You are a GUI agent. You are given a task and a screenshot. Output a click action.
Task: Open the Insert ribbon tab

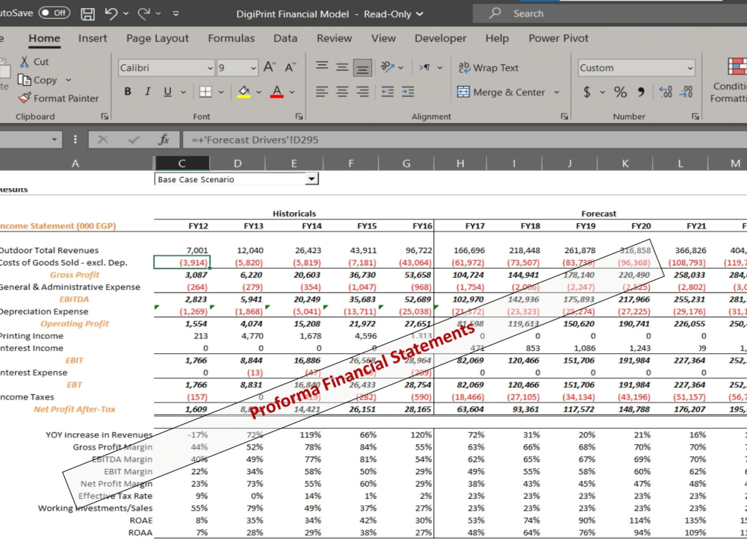[x=93, y=38]
